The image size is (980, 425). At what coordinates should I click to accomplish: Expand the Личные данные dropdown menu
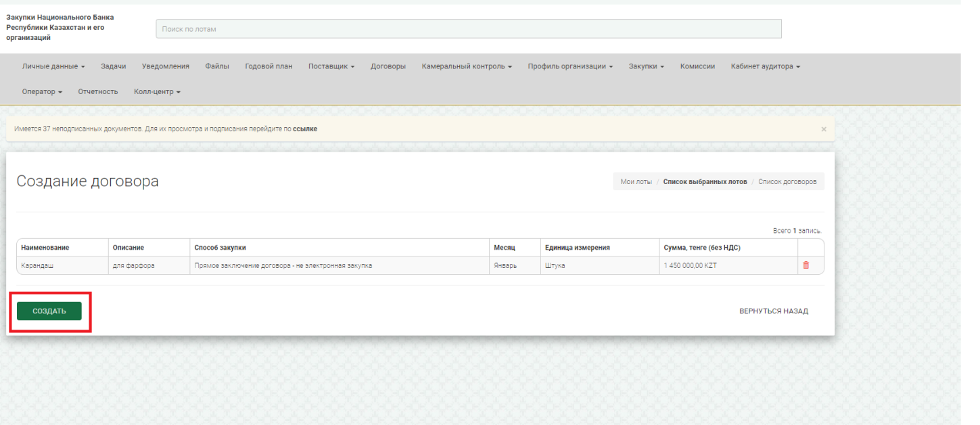[x=53, y=66]
